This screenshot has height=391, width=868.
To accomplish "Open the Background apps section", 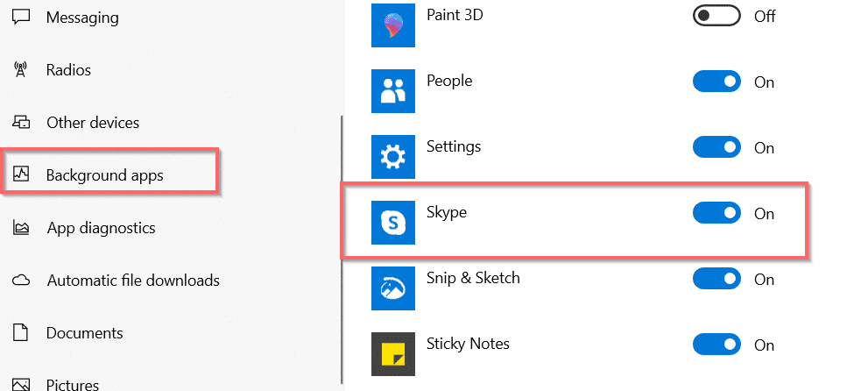I will [x=104, y=175].
